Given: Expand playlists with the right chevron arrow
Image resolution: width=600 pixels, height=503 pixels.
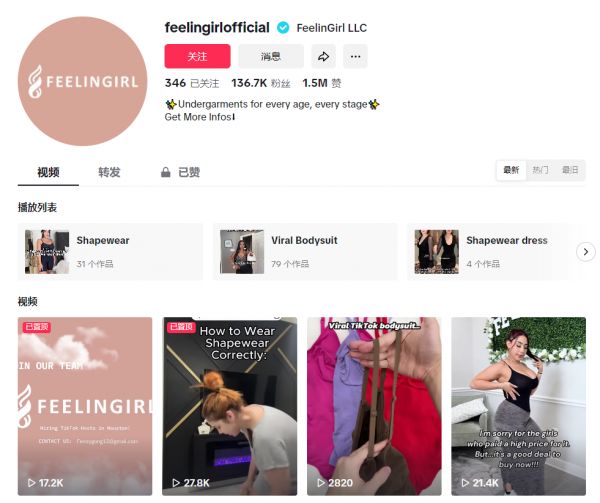Looking at the screenshot, I should 586,252.
